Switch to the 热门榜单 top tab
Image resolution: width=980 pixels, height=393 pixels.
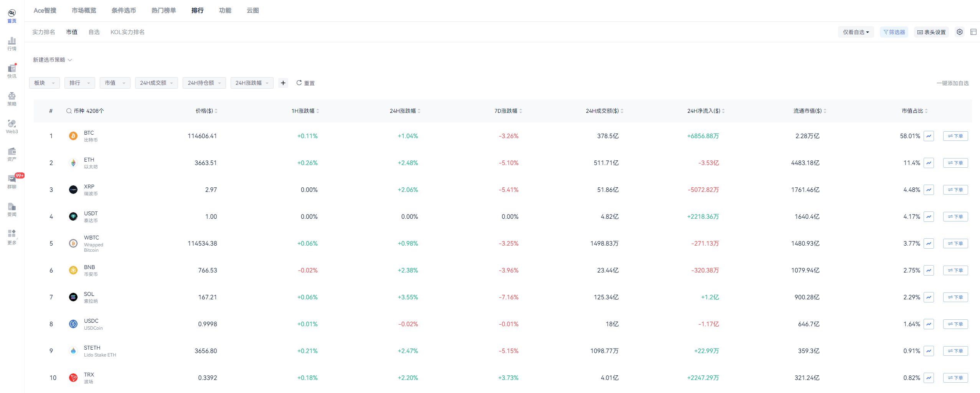click(x=163, y=10)
